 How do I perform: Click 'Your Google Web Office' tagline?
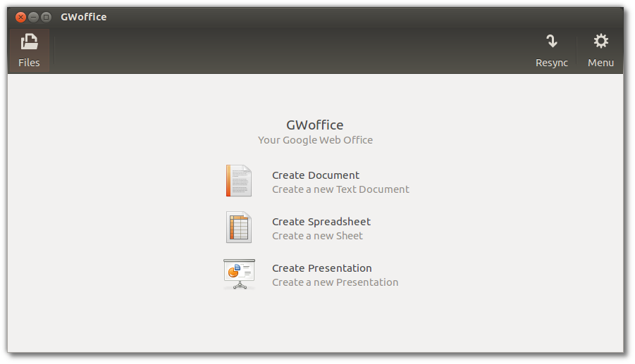click(316, 140)
